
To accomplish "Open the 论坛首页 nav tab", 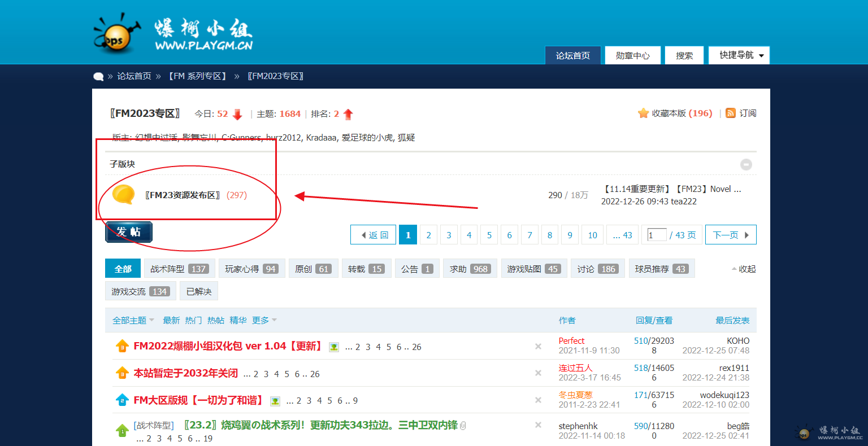I will pyautogui.click(x=573, y=55).
